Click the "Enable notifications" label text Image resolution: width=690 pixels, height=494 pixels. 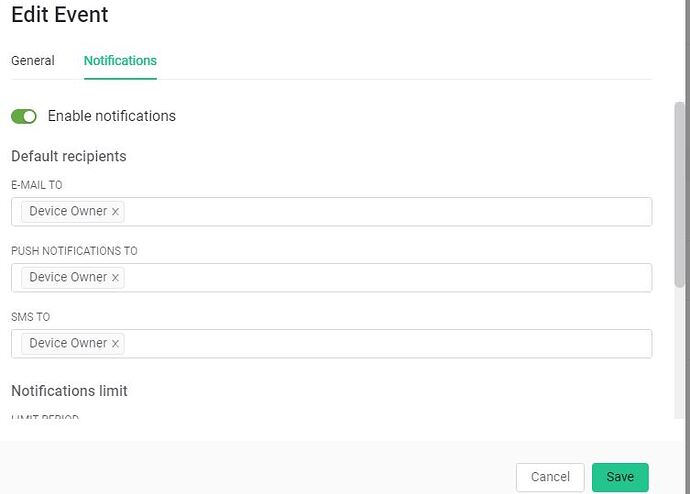point(112,116)
